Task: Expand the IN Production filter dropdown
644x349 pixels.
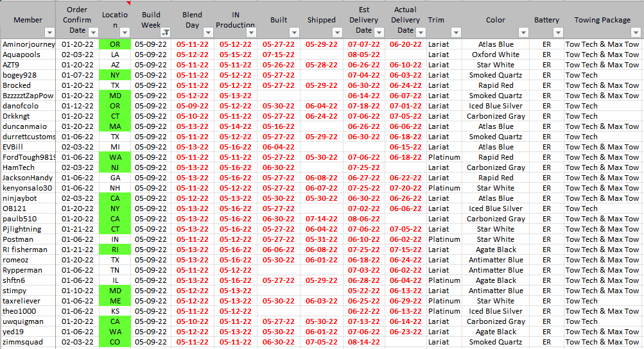Action: pos(252,32)
